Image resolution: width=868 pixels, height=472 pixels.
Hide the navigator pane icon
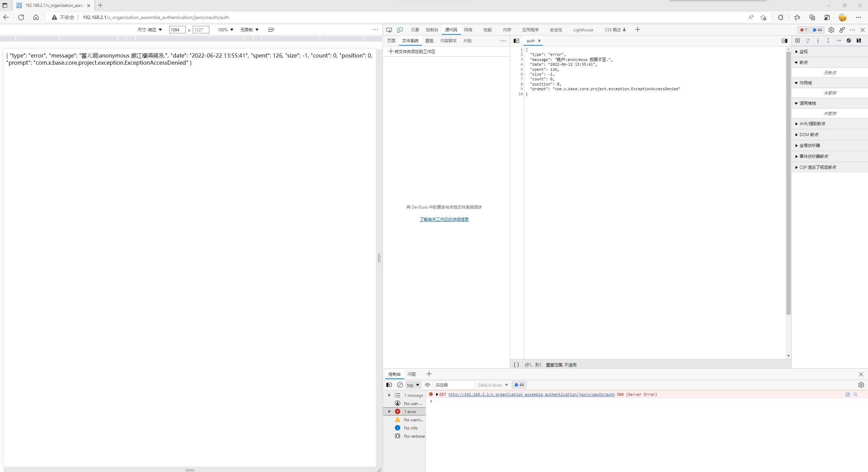point(516,41)
